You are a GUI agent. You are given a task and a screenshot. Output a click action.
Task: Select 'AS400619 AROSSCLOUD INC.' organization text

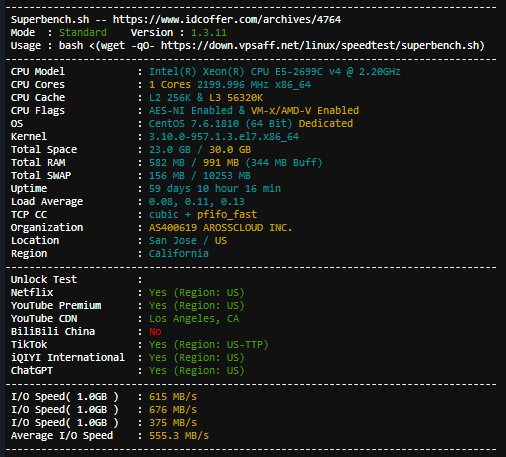(x=220, y=228)
